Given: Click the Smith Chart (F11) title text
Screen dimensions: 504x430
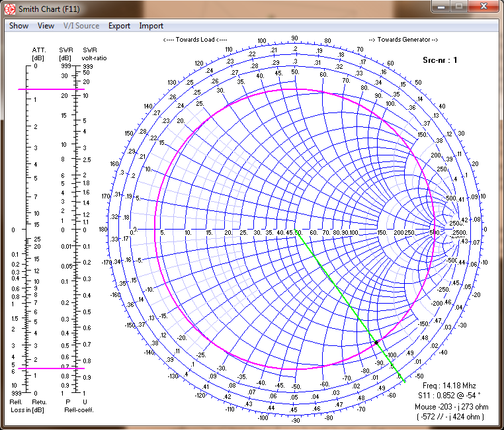Looking at the screenshot, I should coord(49,9).
